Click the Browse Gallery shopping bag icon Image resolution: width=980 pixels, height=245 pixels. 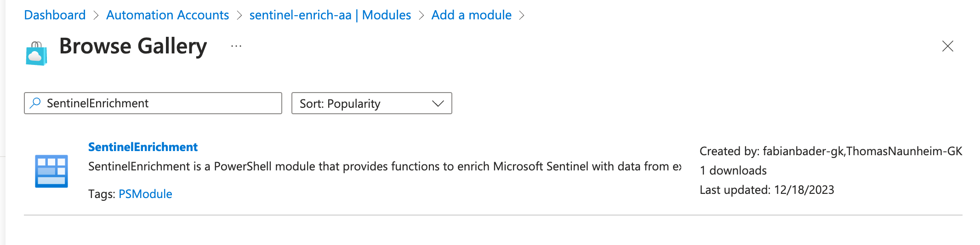(x=37, y=53)
